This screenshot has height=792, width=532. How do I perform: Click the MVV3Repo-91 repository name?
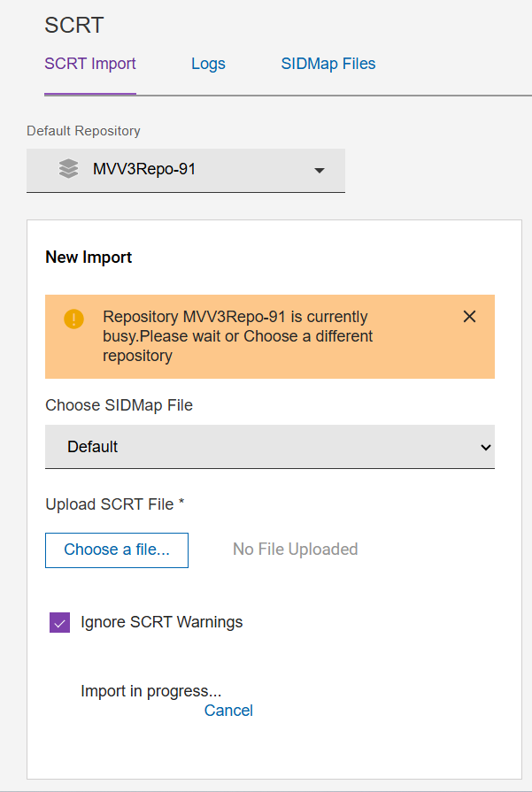[143, 169]
